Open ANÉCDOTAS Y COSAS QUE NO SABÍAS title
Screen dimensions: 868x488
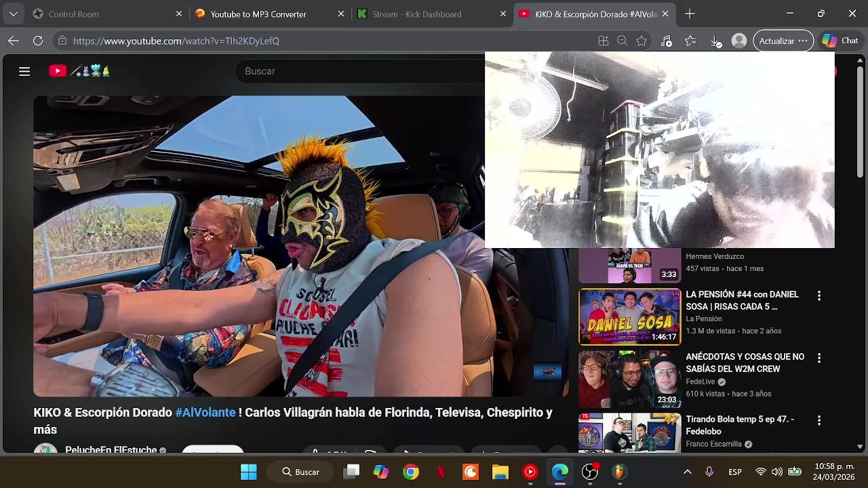(745, 363)
